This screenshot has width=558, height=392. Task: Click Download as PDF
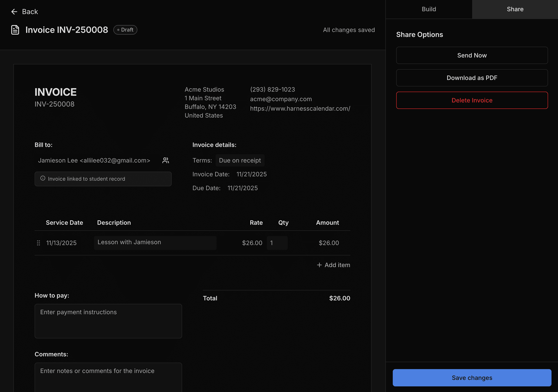[472, 78]
